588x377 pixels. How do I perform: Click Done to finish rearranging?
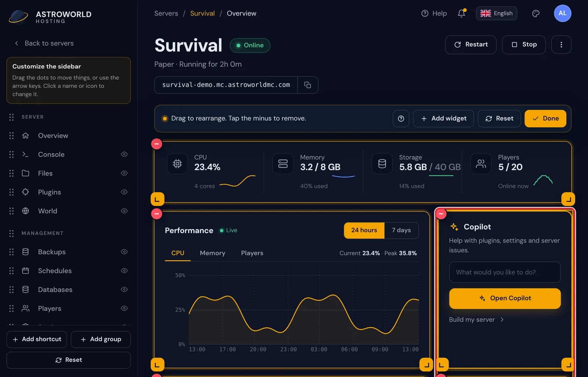coord(545,118)
